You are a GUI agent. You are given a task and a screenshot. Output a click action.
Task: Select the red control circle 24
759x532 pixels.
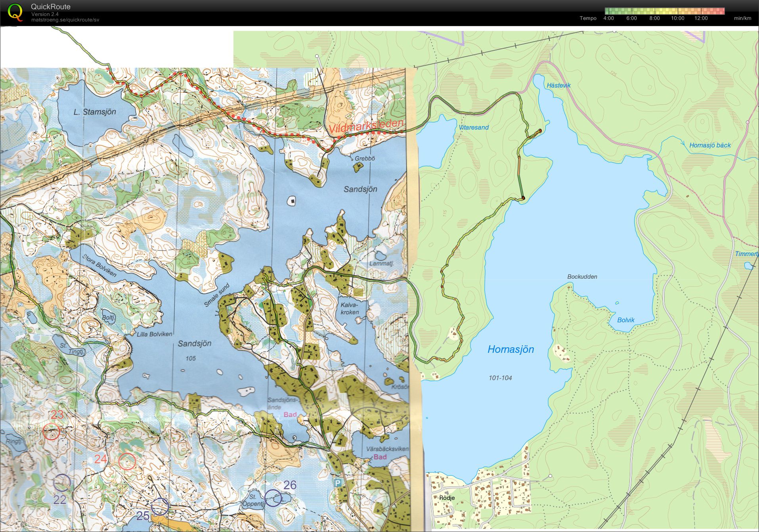[x=127, y=461]
